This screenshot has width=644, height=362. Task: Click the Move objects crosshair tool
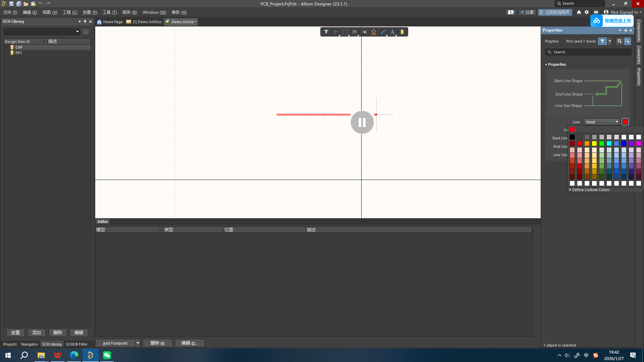click(335, 32)
